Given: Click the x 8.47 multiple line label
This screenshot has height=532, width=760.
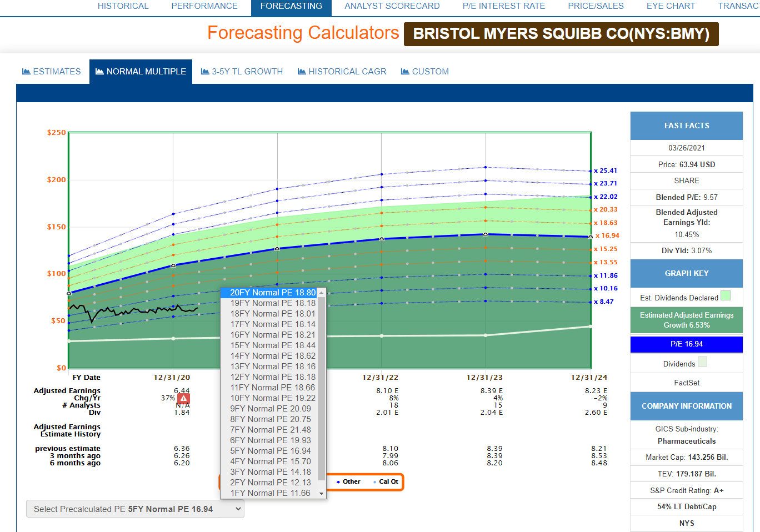Looking at the screenshot, I should [x=604, y=302].
